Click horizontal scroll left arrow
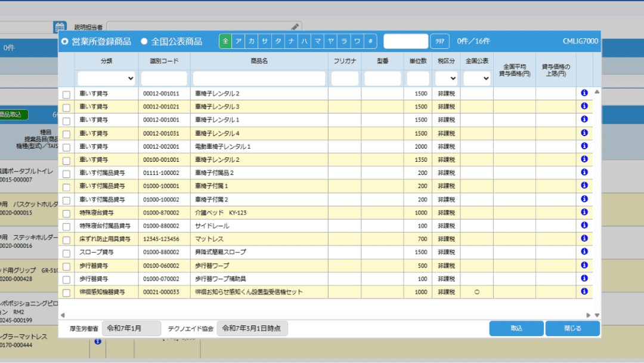Image resolution: width=644 pixels, height=363 pixels. coord(63,315)
